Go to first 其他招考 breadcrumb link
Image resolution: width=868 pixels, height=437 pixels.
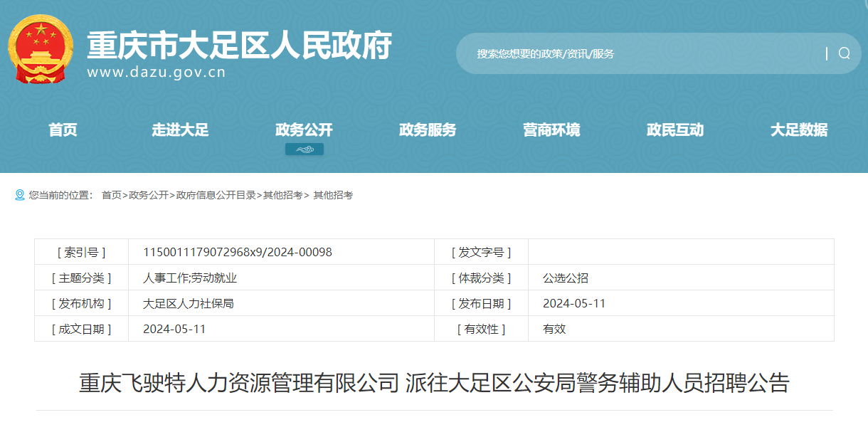[x=282, y=195]
